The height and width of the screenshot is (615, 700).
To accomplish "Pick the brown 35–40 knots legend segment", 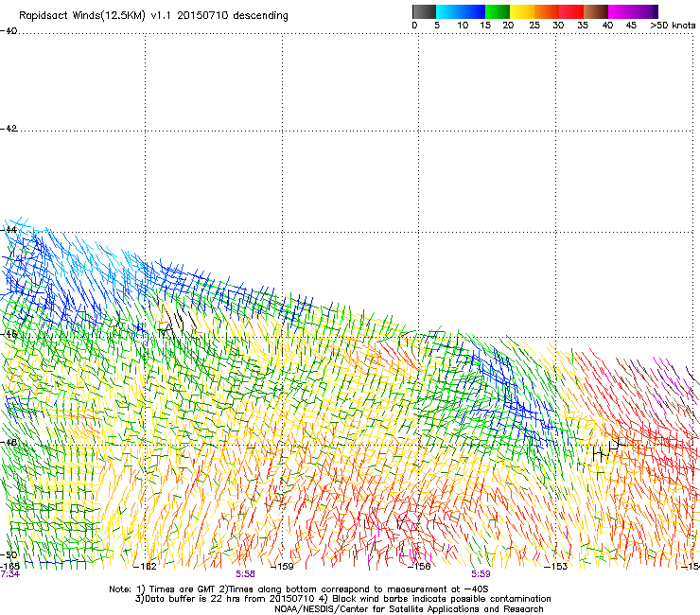I will [x=596, y=11].
